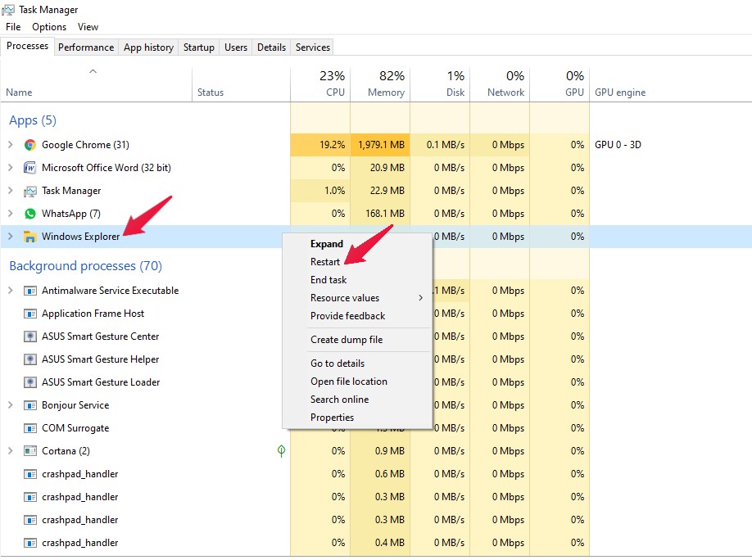The height and width of the screenshot is (560, 752).
Task: Click the WhatsApp app icon
Action: 30,214
